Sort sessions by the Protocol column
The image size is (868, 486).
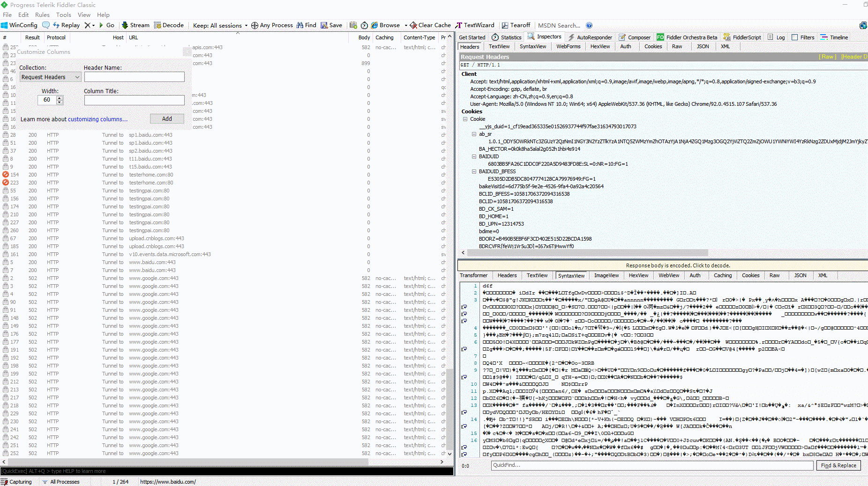56,37
